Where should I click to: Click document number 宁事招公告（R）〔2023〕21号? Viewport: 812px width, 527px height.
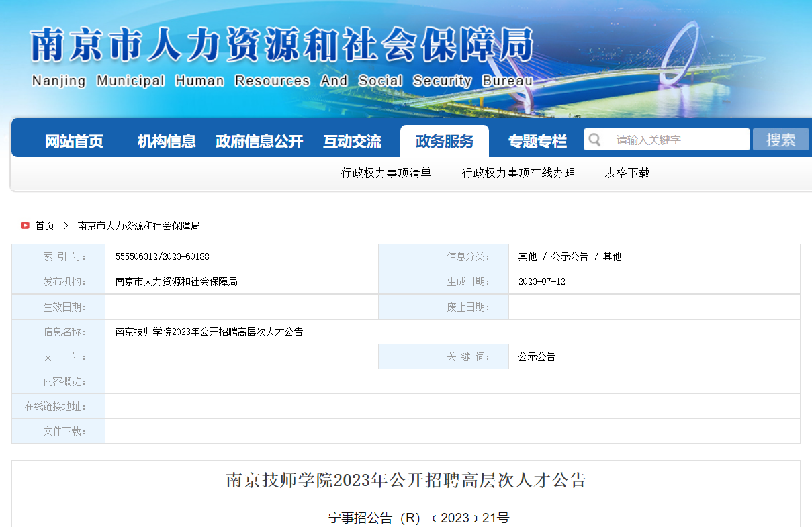coord(419,518)
